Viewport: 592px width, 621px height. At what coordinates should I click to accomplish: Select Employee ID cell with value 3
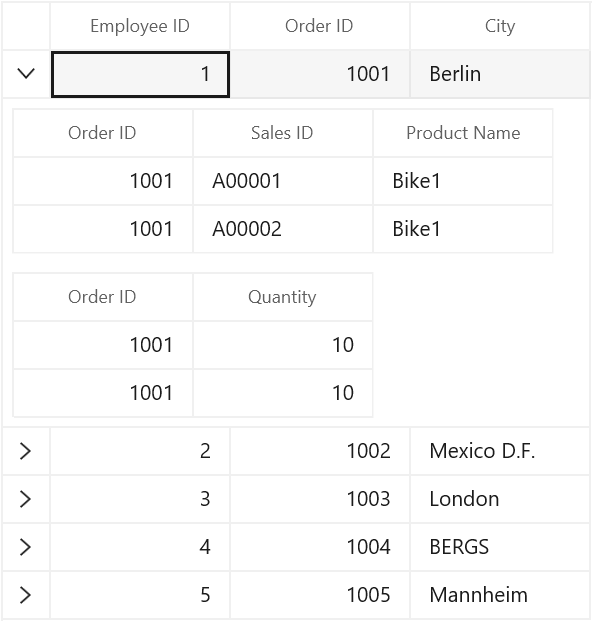pyautogui.click(x=140, y=499)
